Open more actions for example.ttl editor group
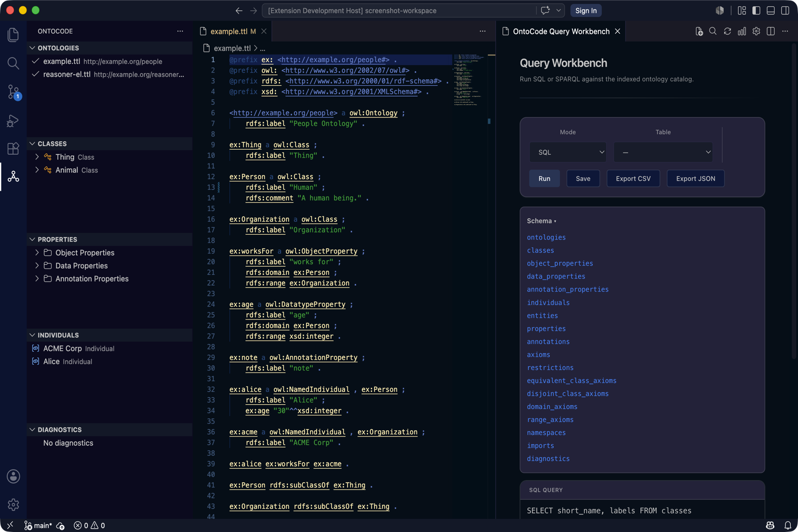This screenshot has width=798, height=532. [x=483, y=32]
